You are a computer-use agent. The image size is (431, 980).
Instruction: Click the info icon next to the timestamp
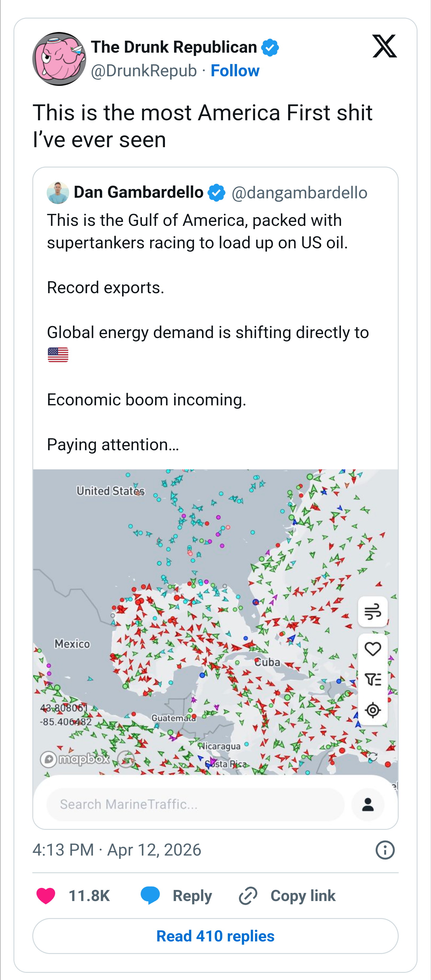click(385, 850)
